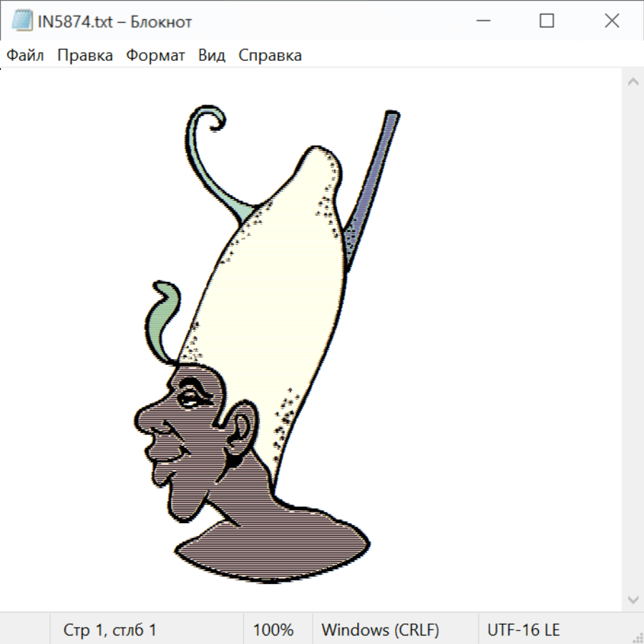This screenshot has width=644, height=644.
Task: Click the Notepad icon in the title bar
Action: click(x=21, y=21)
